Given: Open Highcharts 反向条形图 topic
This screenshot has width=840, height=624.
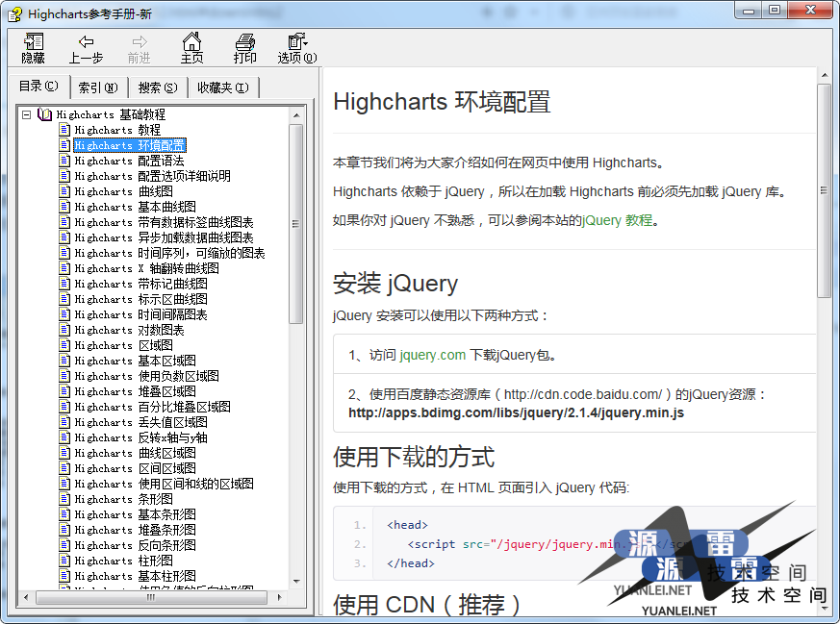Looking at the screenshot, I should 135,545.
